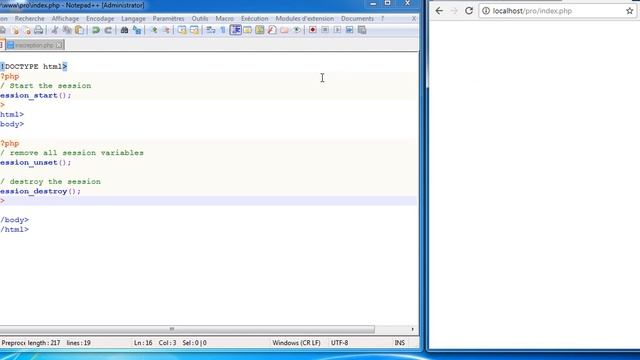Click the Playback macro icon
The width and height of the screenshot is (640, 360).
coord(337,30)
